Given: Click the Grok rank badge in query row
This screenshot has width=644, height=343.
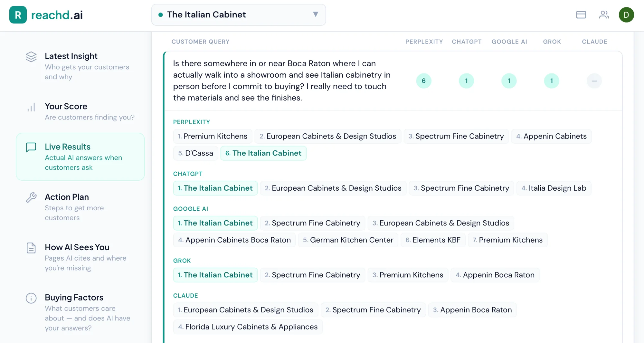Looking at the screenshot, I should [552, 81].
